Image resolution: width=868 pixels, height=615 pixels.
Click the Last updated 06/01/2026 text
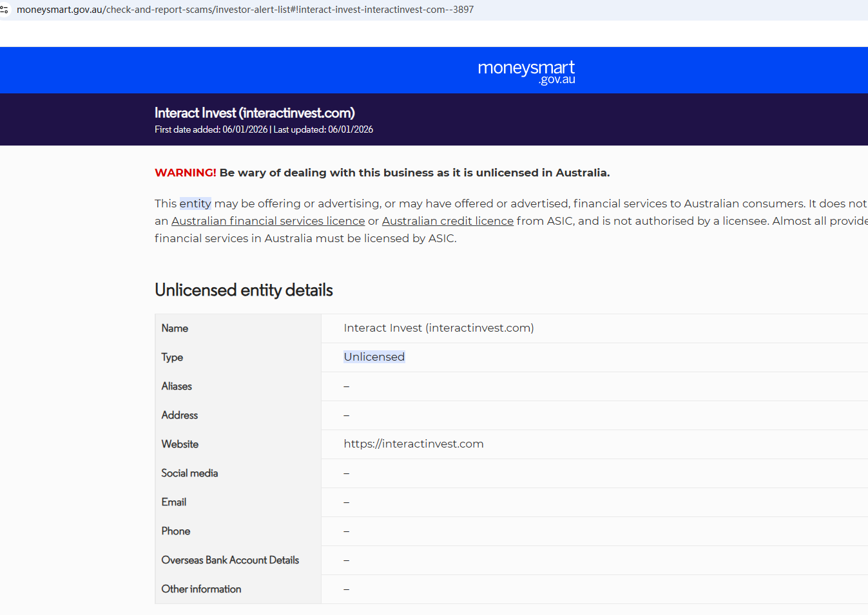[x=323, y=129]
